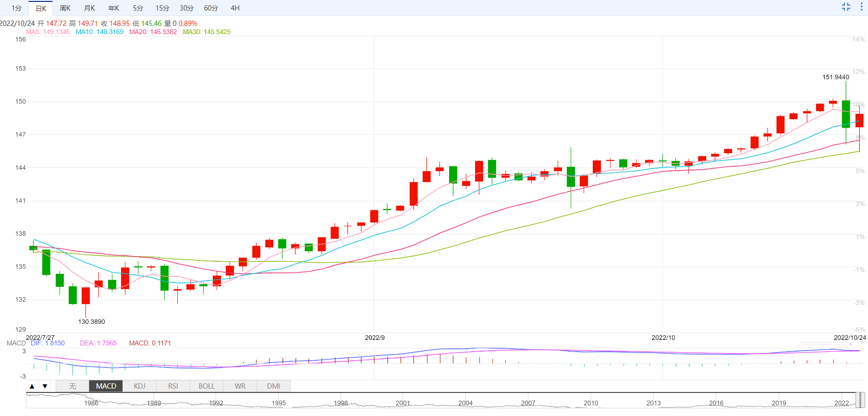Screen dimensions: 868x416
Task: Select the 周K weekly chart tab
Action: click(x=65, y=8)
